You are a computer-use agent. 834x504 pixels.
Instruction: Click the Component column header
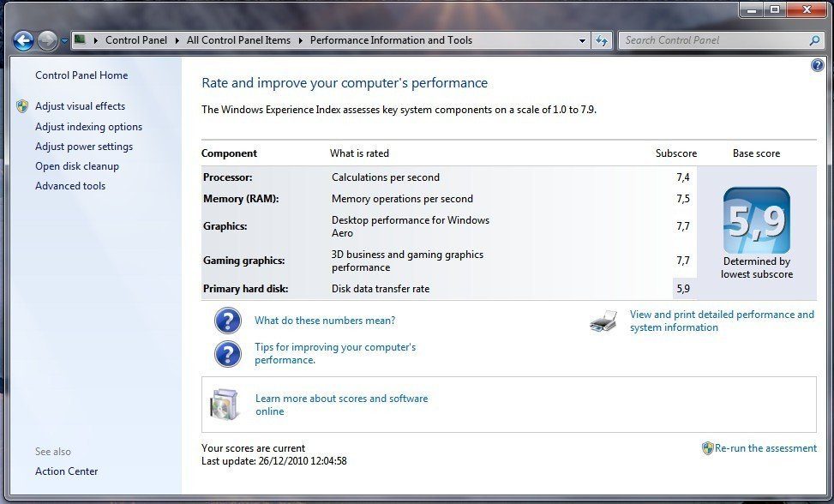pyautogui.click(x=229, y=153)
